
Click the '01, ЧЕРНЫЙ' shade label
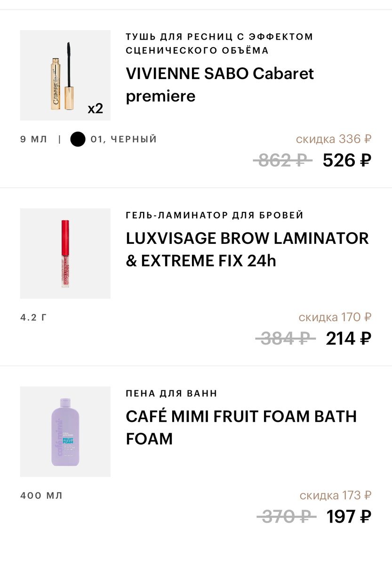coord(123,139)
